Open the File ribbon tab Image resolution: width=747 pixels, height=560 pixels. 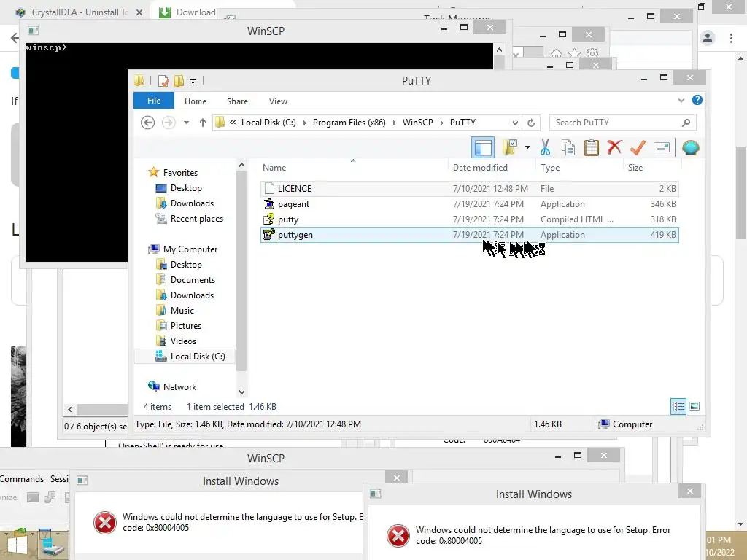[154, 101]
